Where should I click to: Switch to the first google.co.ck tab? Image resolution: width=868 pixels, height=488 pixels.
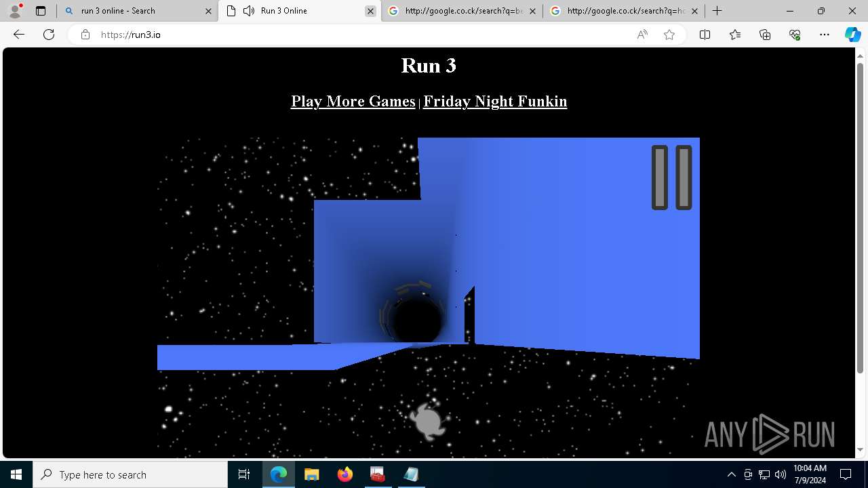coord(462,11)
